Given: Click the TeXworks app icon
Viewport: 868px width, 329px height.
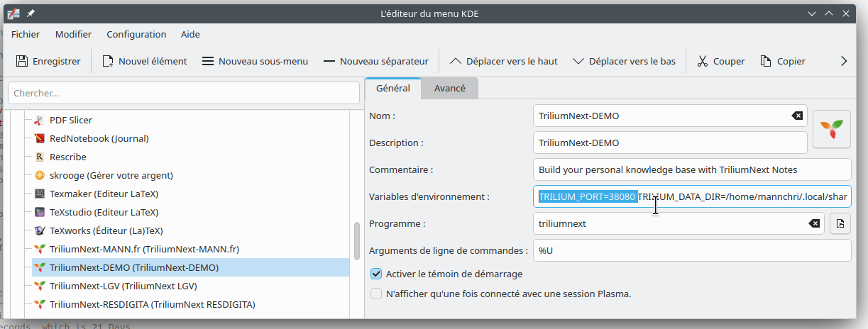Looking at the screenshot, I should [x=40, y=230].
